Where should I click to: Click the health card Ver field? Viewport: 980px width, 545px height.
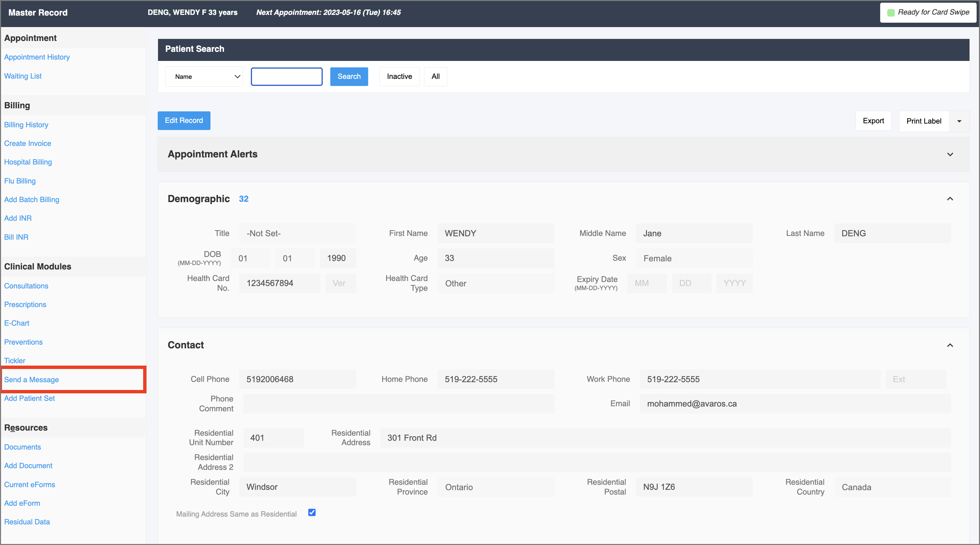coord(341,283)
